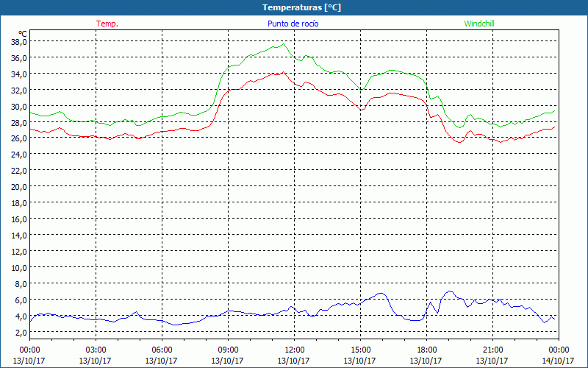Click the 12:00 time label
This screenshot has height=368, width=588.
[294, 350]
